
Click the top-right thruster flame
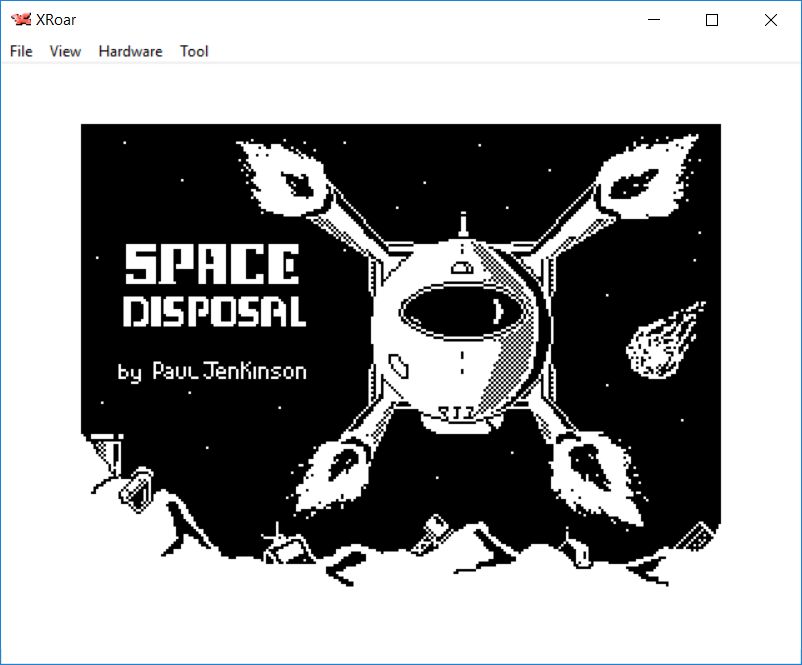(x=638, y=179)
